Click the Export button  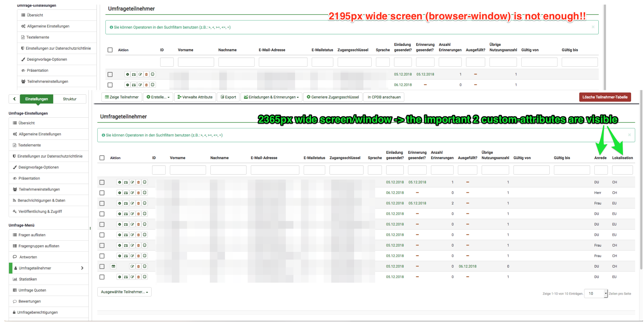(228, 97)
